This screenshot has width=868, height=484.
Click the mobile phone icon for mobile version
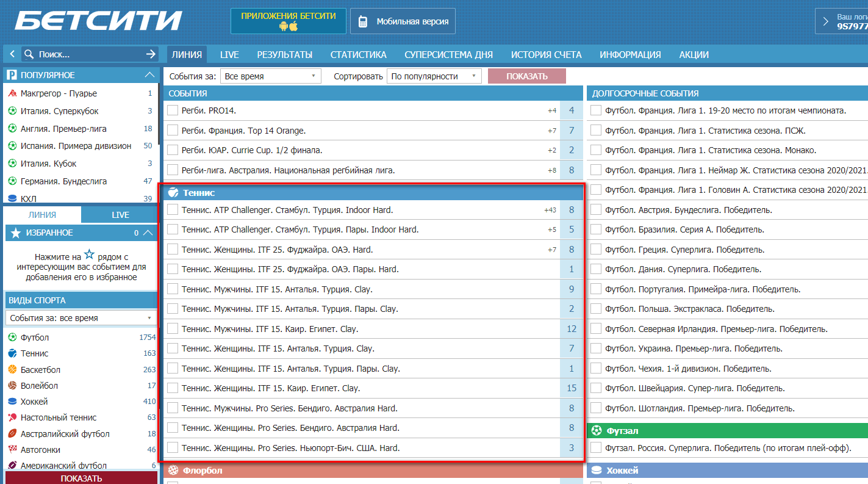(x=363, y=21)
